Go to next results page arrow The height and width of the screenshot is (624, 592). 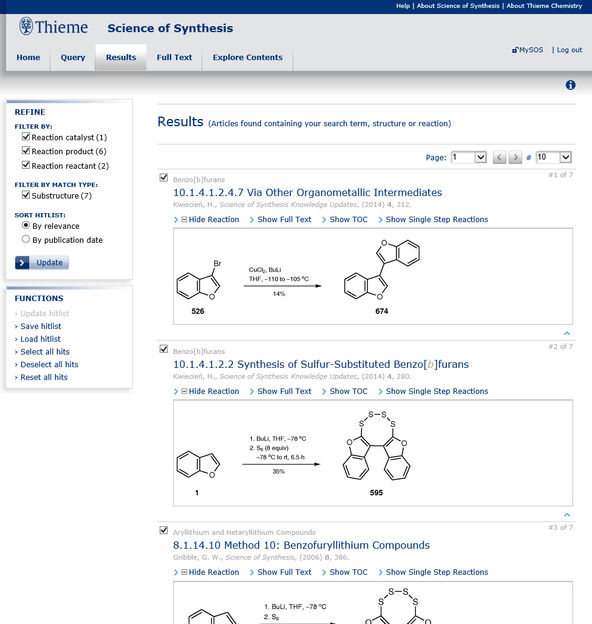[515, 157]
